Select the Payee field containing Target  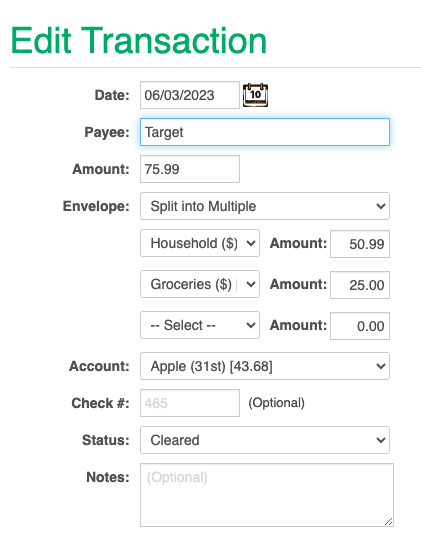click(265, 132)
